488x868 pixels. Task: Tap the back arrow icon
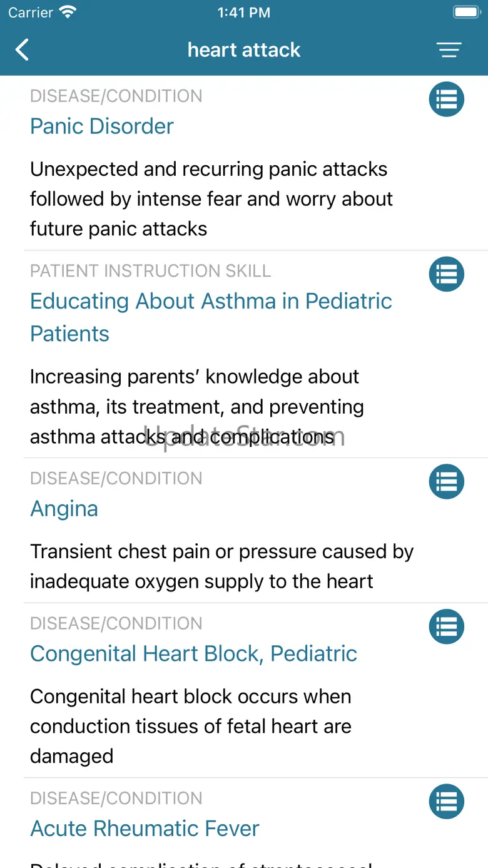point(23,50)
